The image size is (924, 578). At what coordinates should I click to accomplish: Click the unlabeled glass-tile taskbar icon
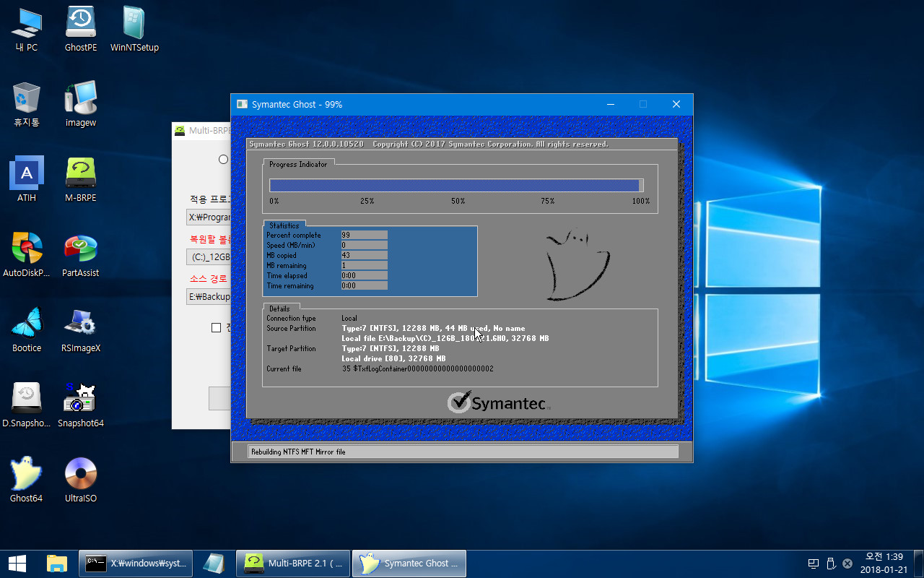(214, 563)
